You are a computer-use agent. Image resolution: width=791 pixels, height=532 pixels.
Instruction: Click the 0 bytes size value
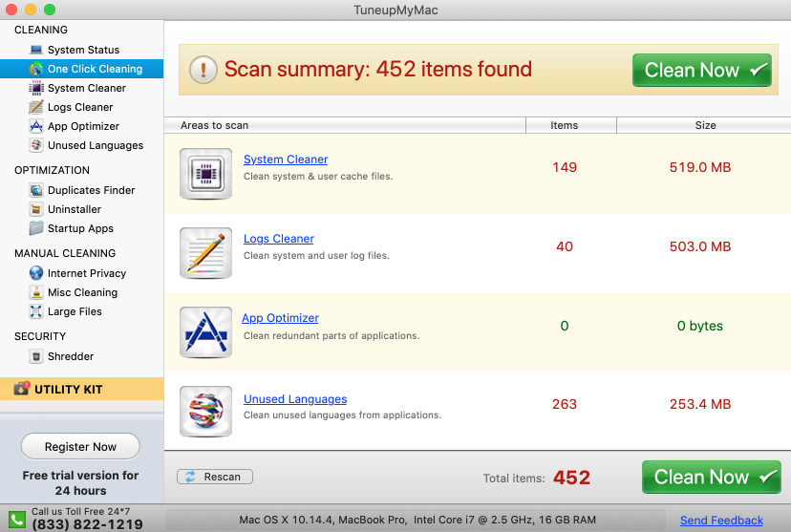pyautogui.click(x=699, y=326)
